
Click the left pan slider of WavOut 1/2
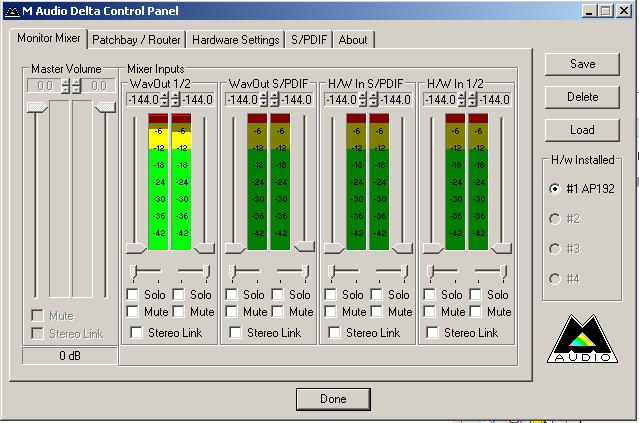point(133,271)
